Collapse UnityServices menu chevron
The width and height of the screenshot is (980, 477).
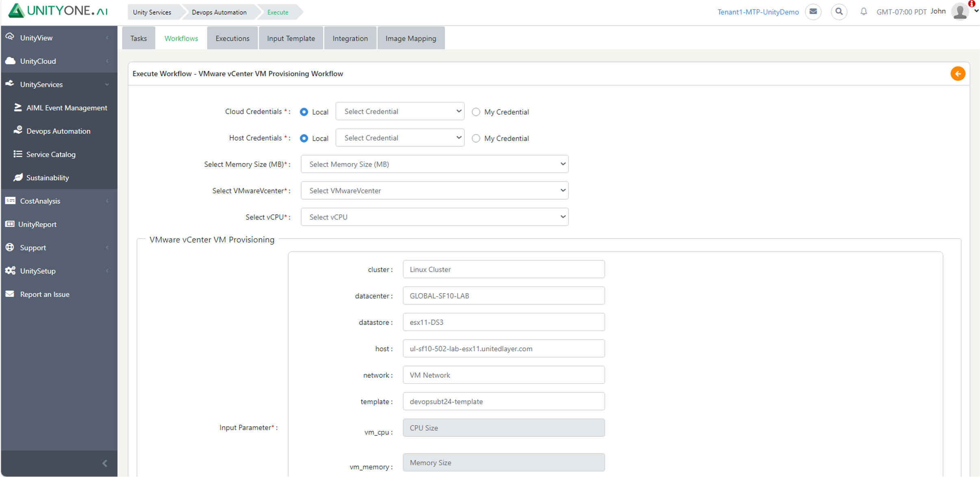coord(107,85)
